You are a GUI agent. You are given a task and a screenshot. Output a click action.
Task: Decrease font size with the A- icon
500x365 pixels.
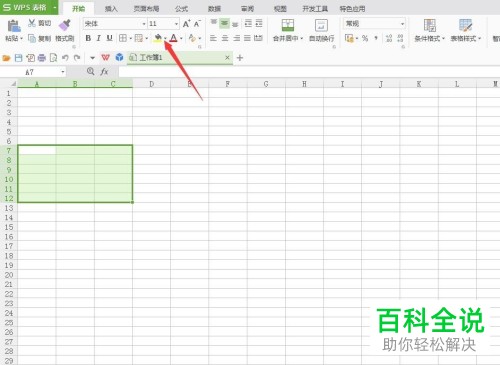click(x=197, y=24)
